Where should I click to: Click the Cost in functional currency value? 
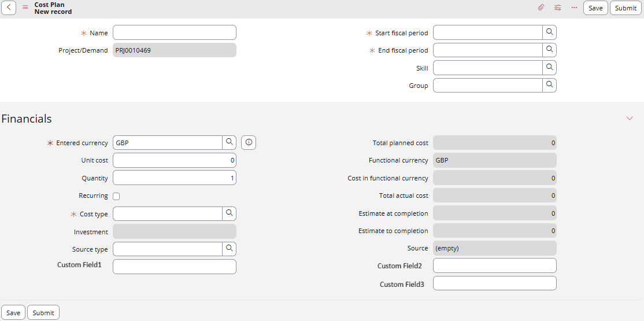[495, 178]
